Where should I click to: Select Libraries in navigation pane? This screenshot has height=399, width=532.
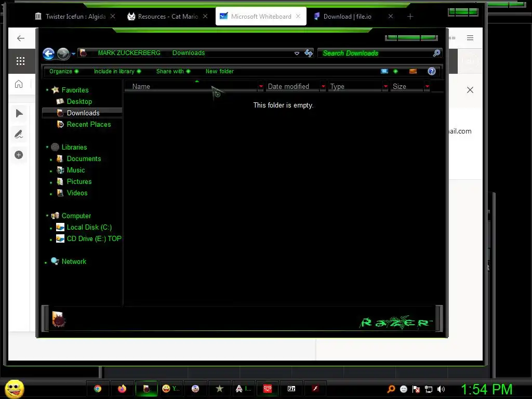coord(74,147)
